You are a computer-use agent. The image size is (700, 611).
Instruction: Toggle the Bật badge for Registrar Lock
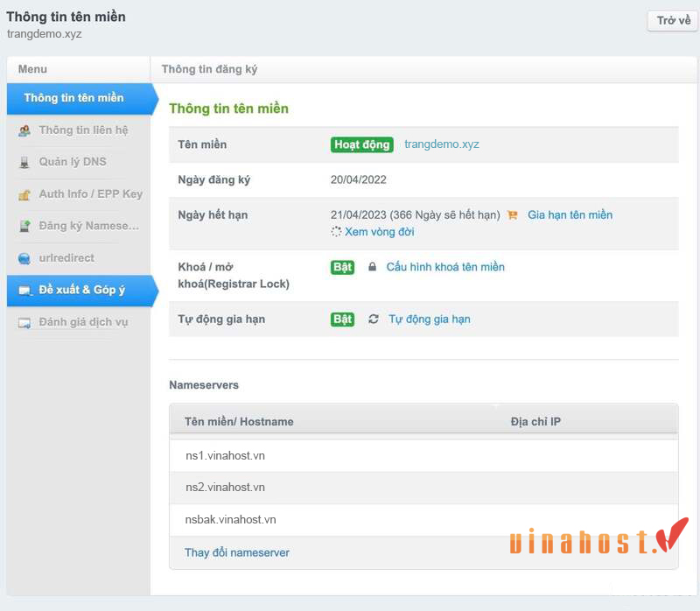click(342, 267)
